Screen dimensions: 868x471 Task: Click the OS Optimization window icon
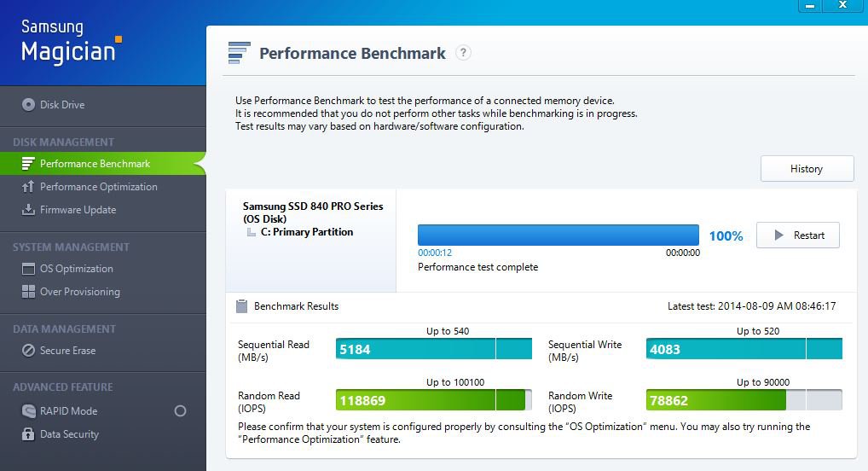tap(28, 269)
